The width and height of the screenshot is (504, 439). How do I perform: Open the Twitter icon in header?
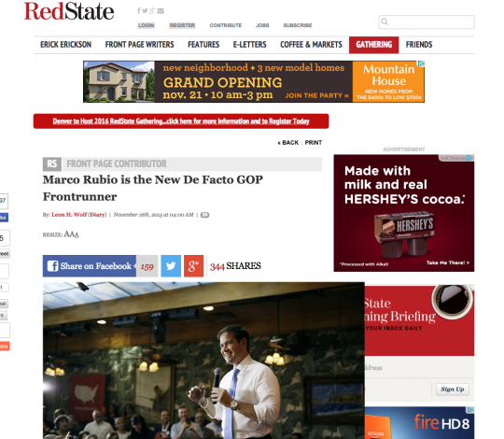(x=145, y=11)
